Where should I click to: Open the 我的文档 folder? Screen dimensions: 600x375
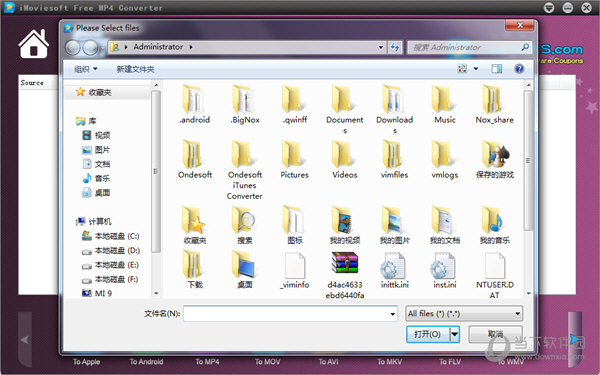click(x=445, y=225)
